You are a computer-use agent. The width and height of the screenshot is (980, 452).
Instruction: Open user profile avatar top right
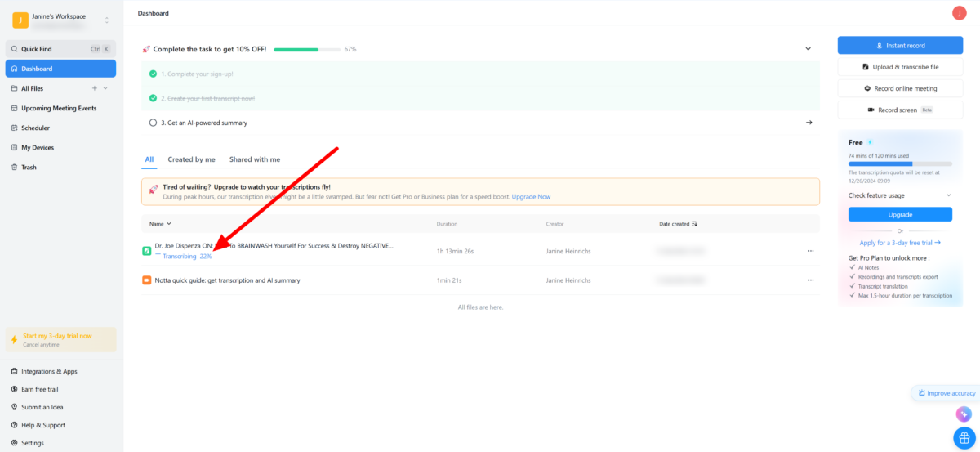[x=960, y=12]
